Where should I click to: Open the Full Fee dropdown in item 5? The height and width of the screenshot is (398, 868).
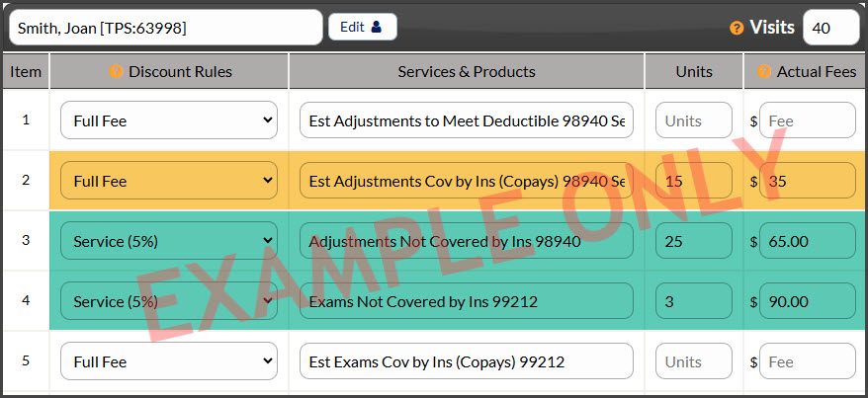pyautogui.click(x=169, y=360)
